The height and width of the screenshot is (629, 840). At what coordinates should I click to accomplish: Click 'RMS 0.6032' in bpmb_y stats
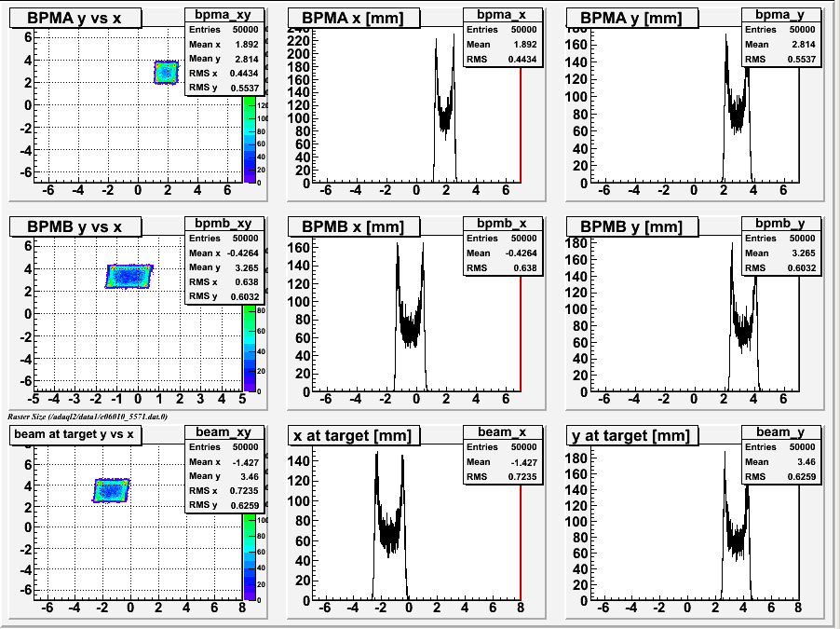[x=781, y=267]
